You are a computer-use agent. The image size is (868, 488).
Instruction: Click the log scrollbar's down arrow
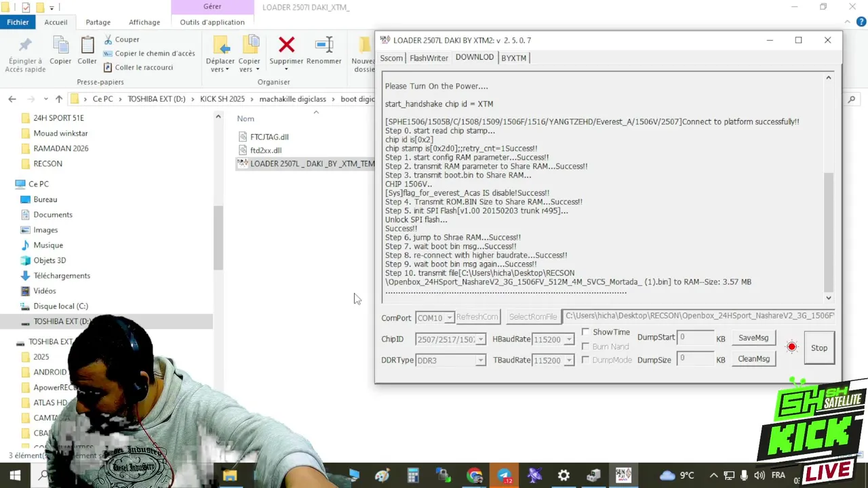click(x=829, y=298)
